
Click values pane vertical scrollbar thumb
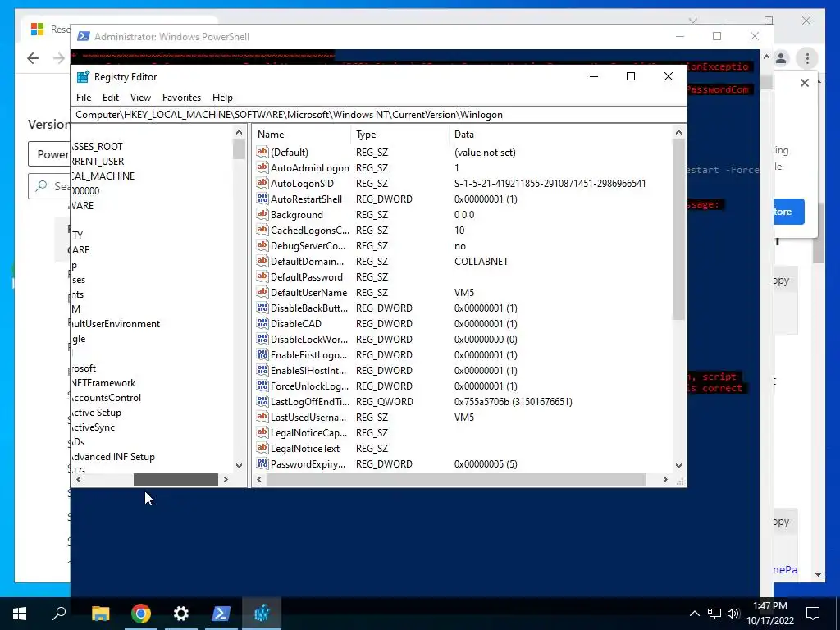pos(678,230)
